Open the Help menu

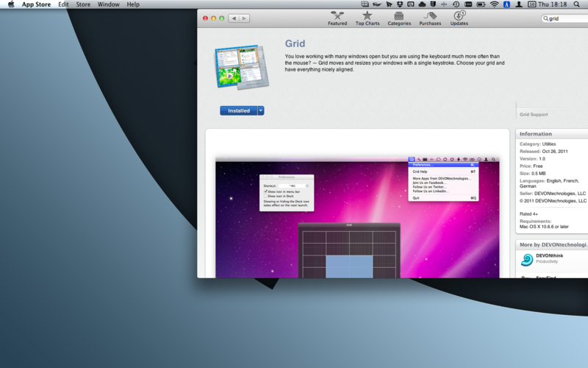[133, 4]
